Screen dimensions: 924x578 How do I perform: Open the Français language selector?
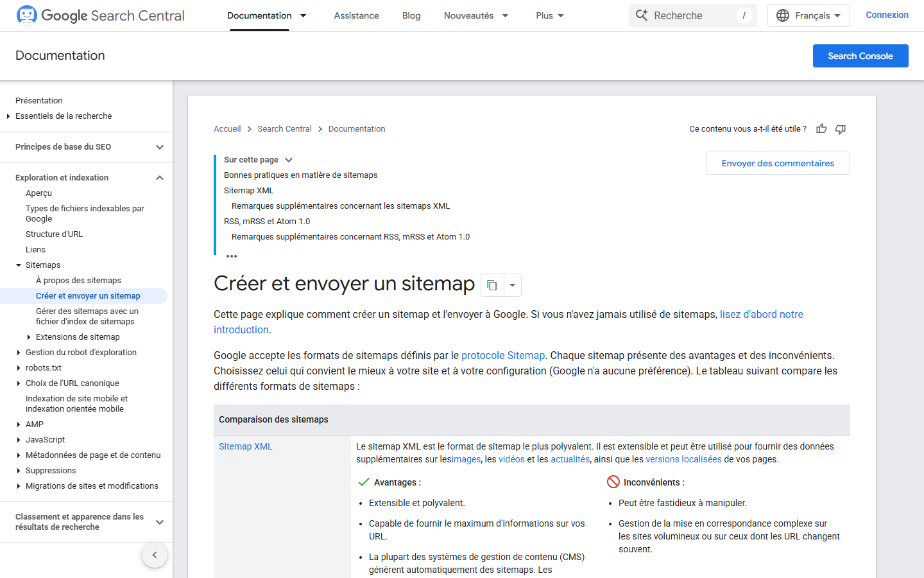[809, 15]
